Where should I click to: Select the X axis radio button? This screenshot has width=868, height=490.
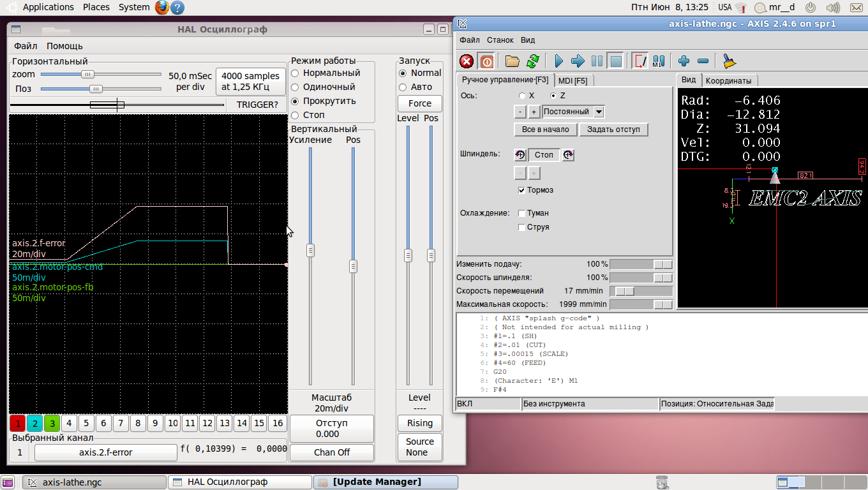click(x=522, y=96)
